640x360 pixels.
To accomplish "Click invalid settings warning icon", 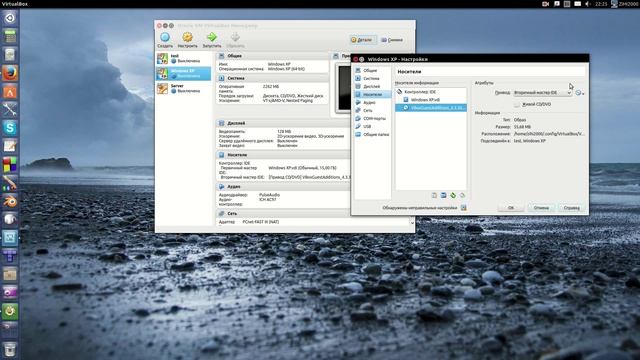I will (464, 208).
